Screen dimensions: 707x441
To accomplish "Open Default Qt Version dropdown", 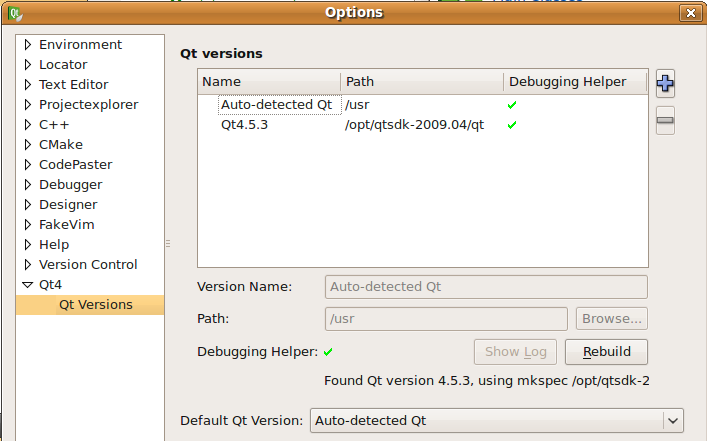I will (496, 421).
